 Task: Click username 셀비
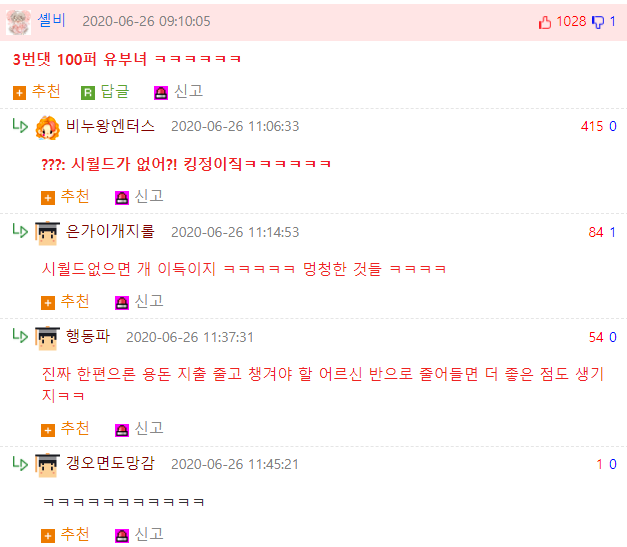pyautogui.click(x=51, y=20)
